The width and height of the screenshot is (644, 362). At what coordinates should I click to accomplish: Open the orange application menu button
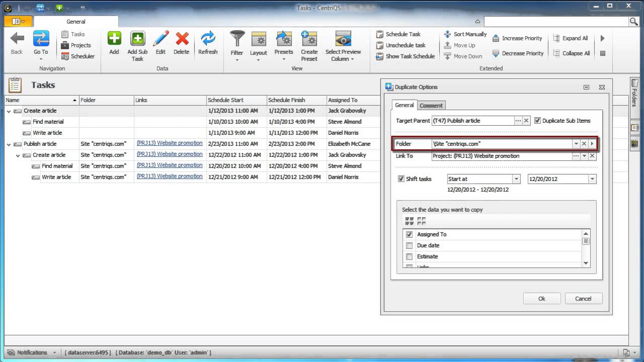pyautogui.click(x=19, y=21)
